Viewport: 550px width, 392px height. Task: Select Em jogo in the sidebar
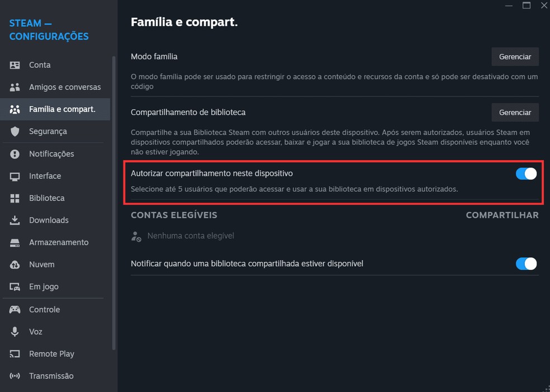(x=44, y=287)
